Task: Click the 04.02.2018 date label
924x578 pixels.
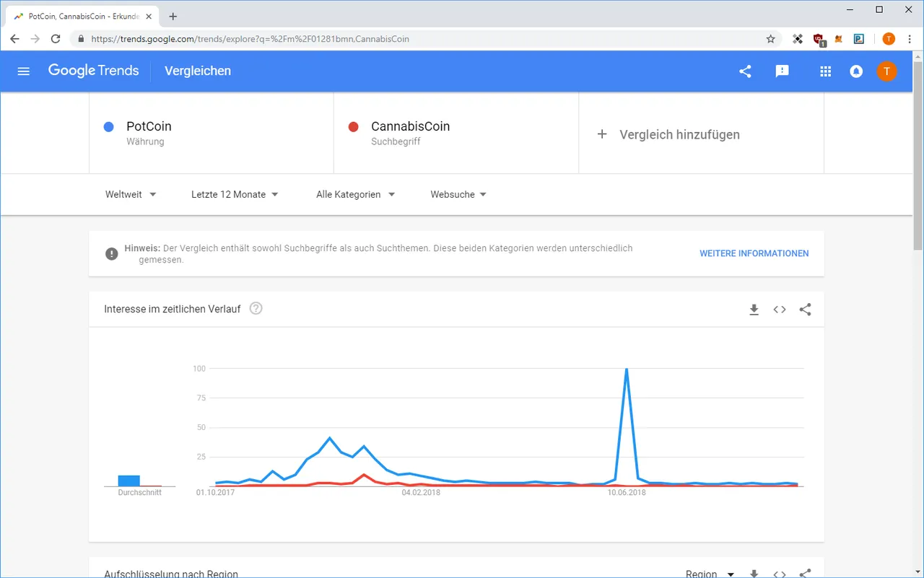Action: pos(421,493)
